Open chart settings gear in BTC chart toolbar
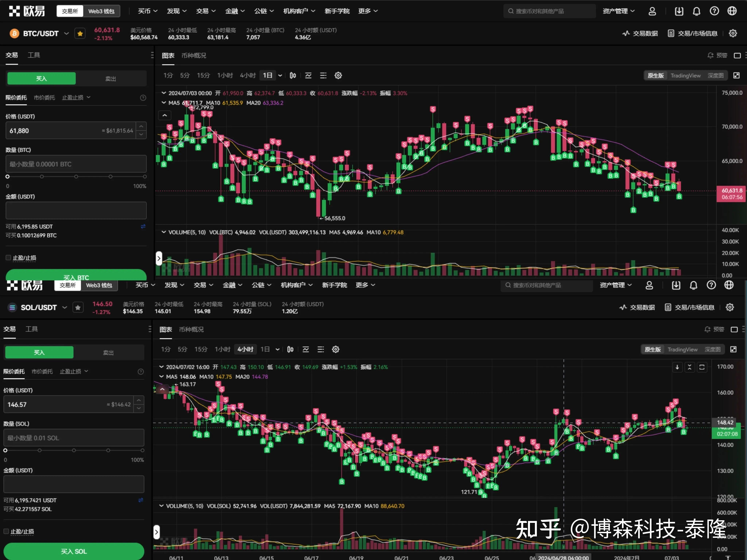The height and width of the screenshot is (560, 747). (338, 75)
